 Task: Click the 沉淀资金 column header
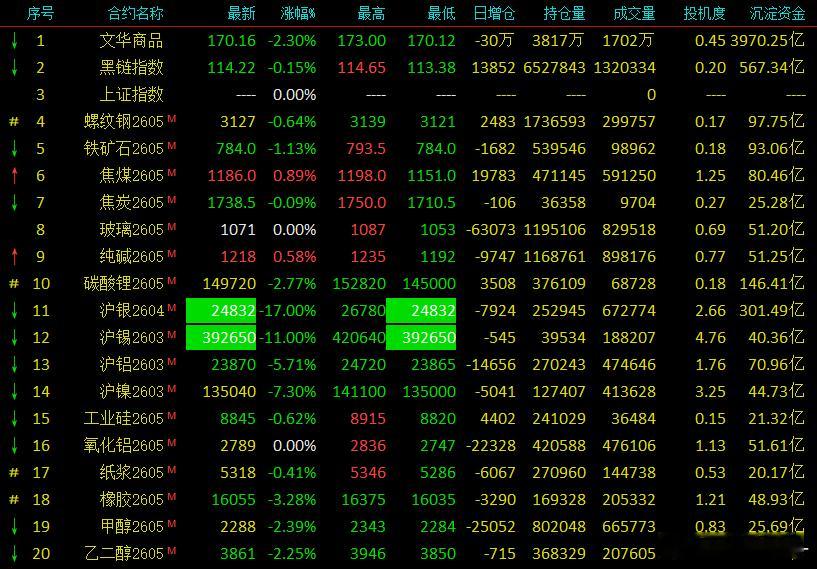tap(777, 14)
